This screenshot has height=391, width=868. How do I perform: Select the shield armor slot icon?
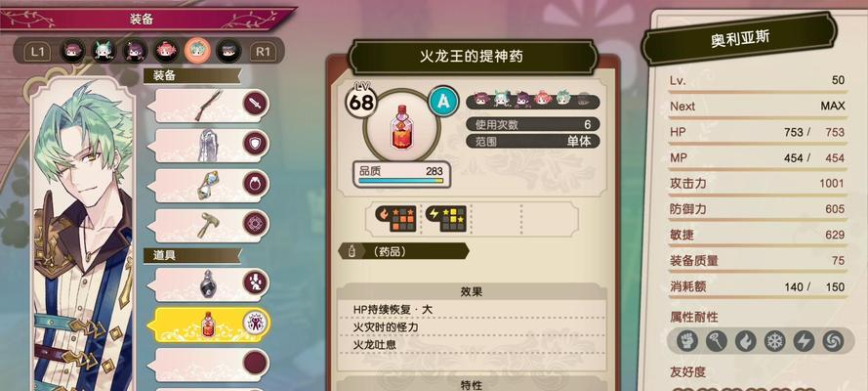click(256, 144)
